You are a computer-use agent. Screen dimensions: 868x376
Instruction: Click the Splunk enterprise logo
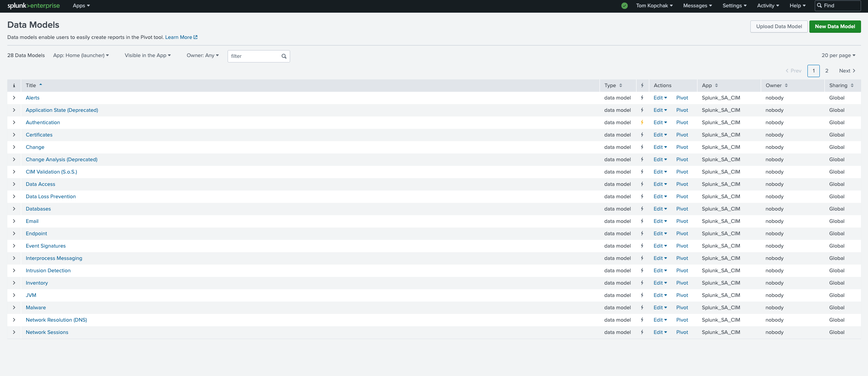[x=34, y=6]
